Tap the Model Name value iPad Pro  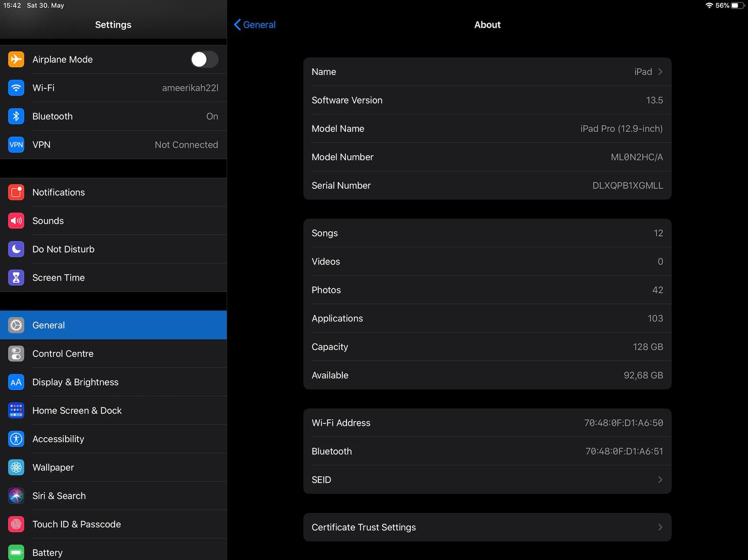[x=621, y=129]
